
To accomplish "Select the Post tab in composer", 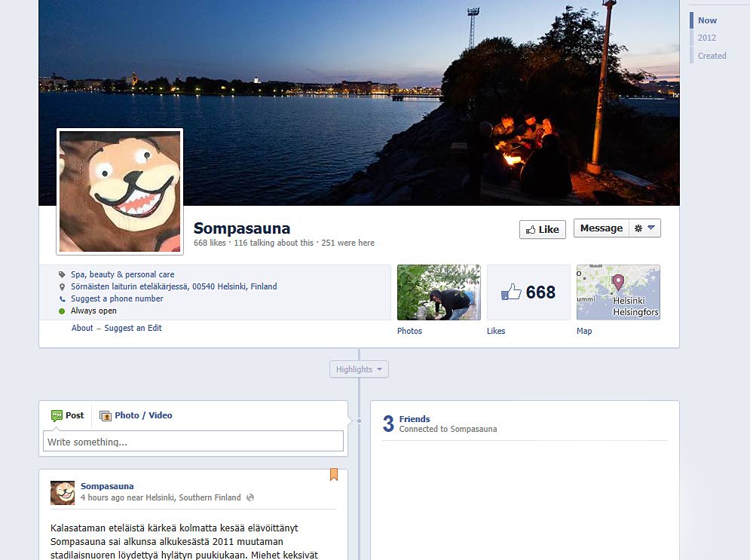I will [x=67, y=415].
